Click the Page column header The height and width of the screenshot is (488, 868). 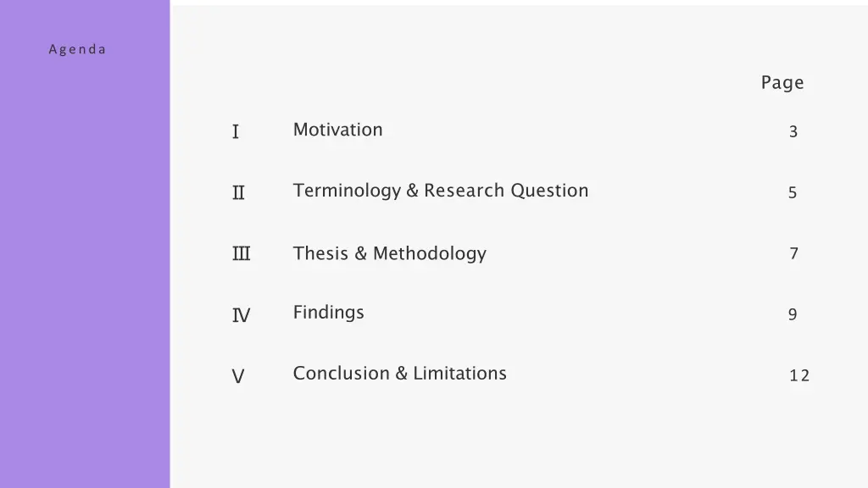pos(782,83)
